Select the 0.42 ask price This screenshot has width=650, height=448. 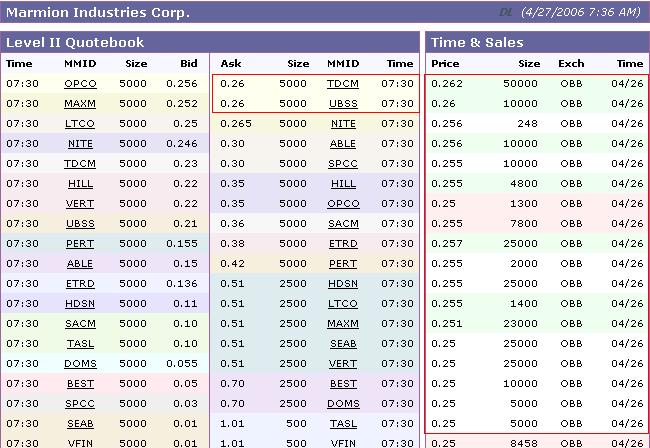click(x=233, y=264)
